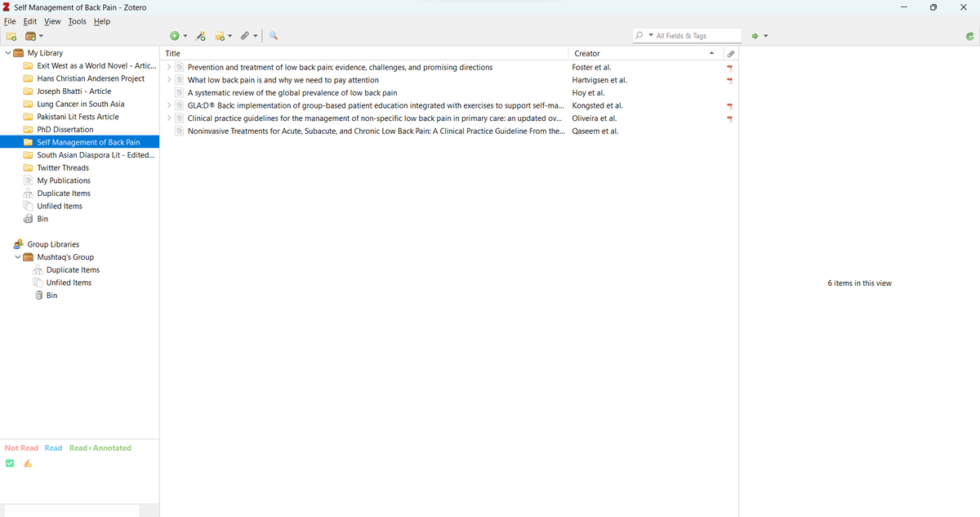
Task: Expand the Clinical practice guidelines item
Action: (169, 118)
